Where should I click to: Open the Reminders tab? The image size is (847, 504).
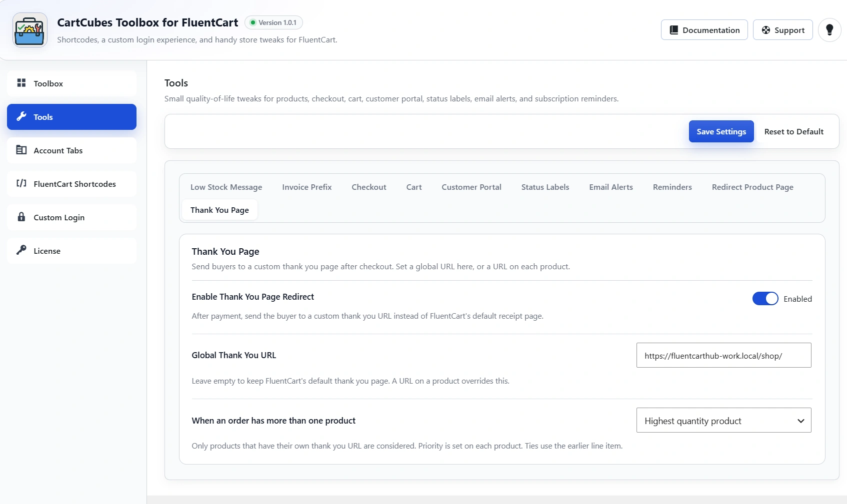pos(672,187)
